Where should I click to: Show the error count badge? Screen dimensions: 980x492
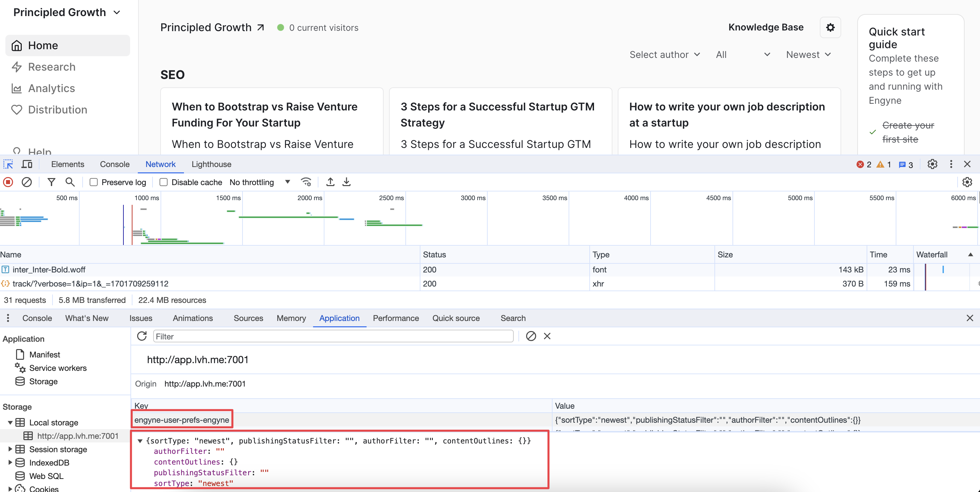coord(864,165)
